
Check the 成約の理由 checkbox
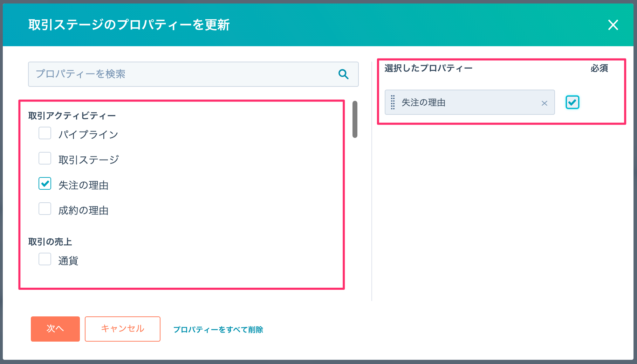(45, 209)
